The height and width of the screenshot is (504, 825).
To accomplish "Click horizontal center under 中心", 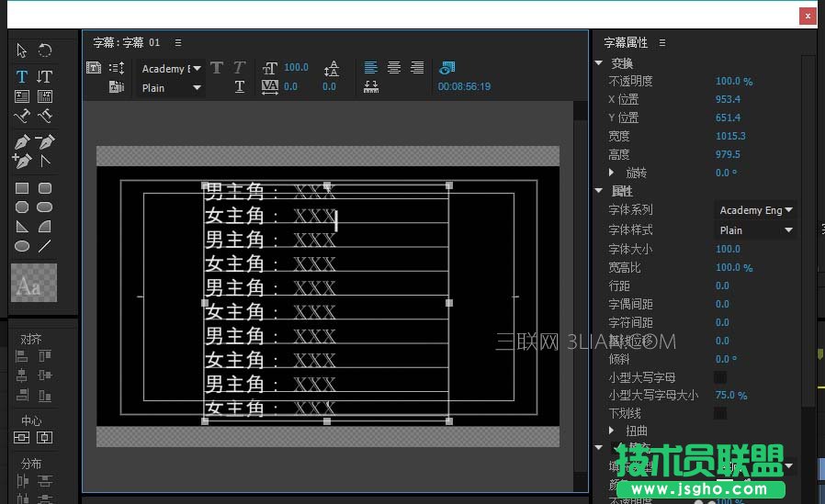I will [x=45, y=437].
